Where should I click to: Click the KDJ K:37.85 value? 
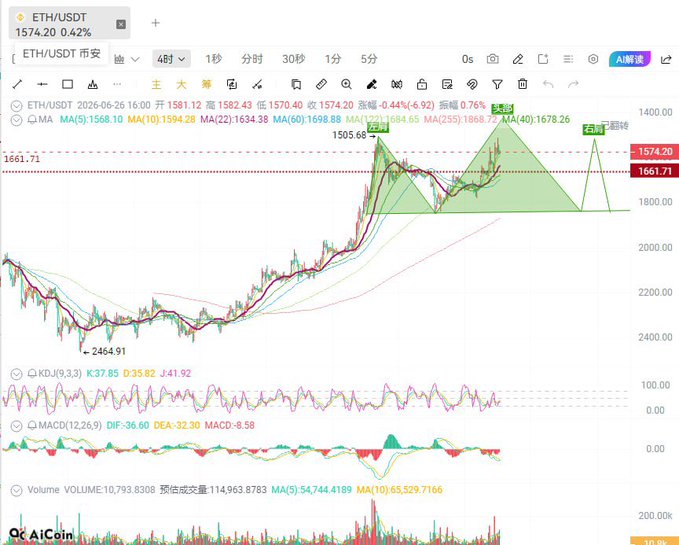pos(102,374)
